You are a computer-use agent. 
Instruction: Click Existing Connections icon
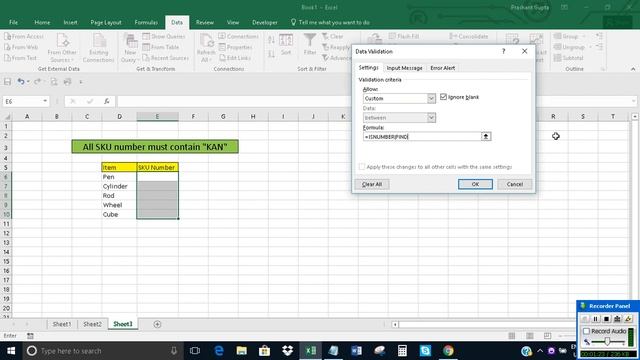99,41
